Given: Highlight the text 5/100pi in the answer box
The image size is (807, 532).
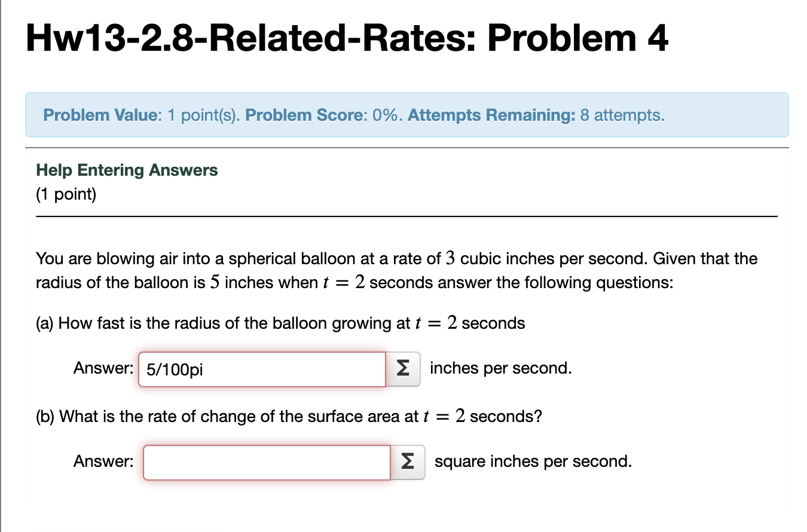Looking at the screenshot, I should click(173, 369).
